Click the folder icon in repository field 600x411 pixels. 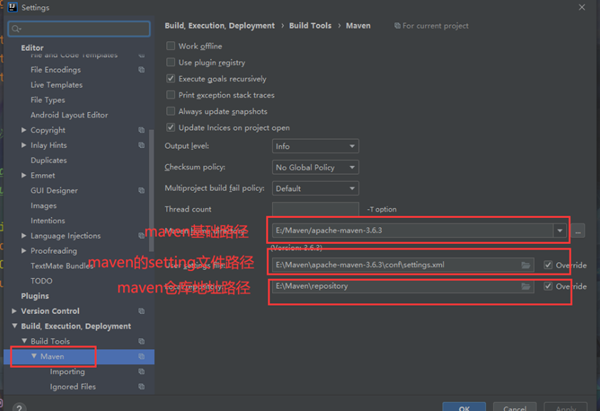pos(526,286)
